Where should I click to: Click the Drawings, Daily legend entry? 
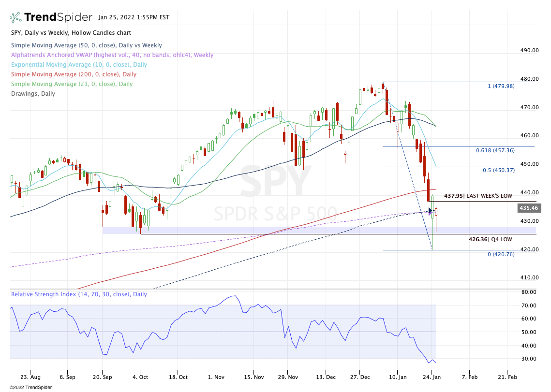[33, 93]
